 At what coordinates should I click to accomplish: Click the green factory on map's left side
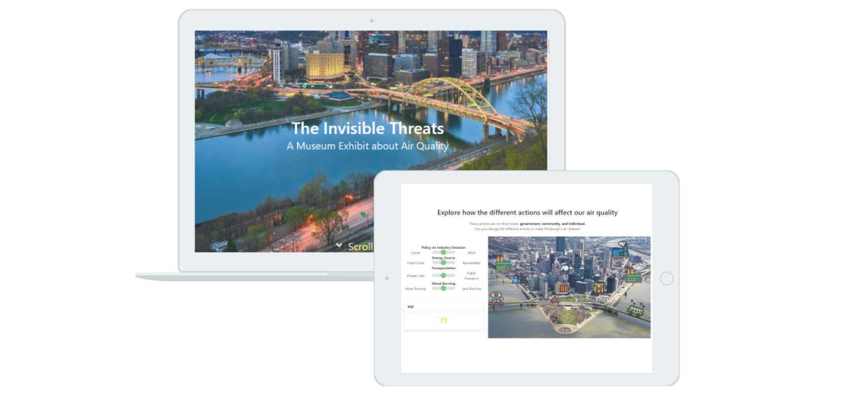(503, 262)
